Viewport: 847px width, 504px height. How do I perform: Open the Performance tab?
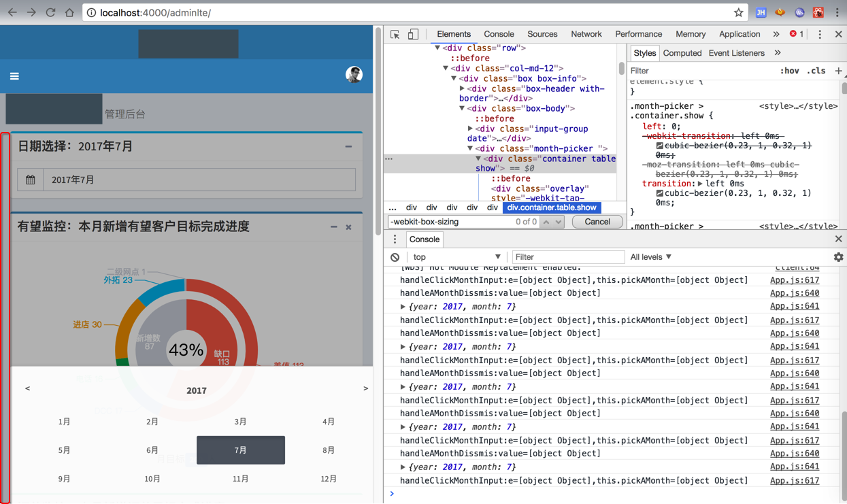(x=638, y=34)
